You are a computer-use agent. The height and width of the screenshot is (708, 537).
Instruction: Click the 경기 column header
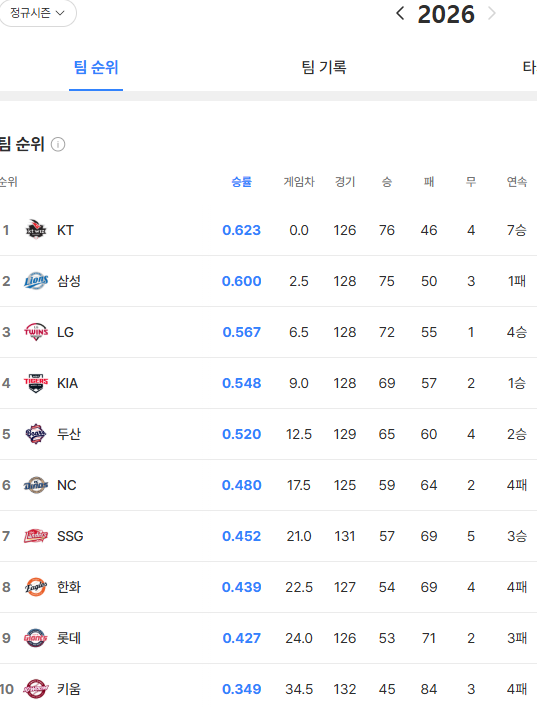pos(345,182)
